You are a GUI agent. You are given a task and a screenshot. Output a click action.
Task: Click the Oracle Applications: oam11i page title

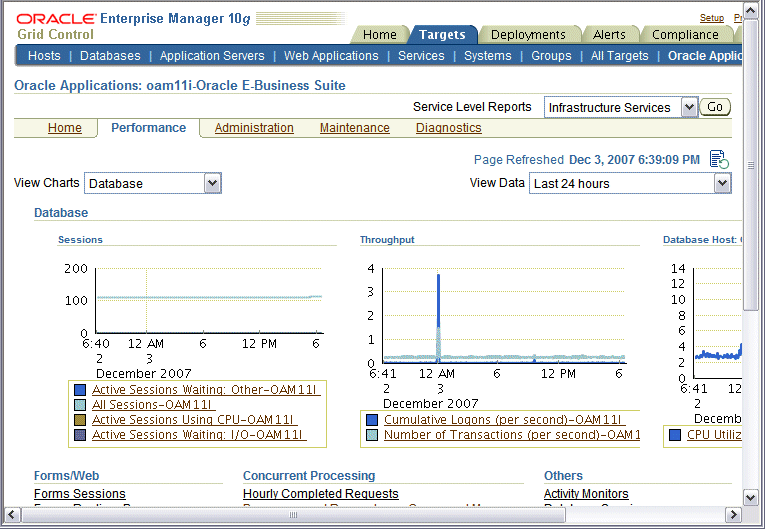point(180,85)
